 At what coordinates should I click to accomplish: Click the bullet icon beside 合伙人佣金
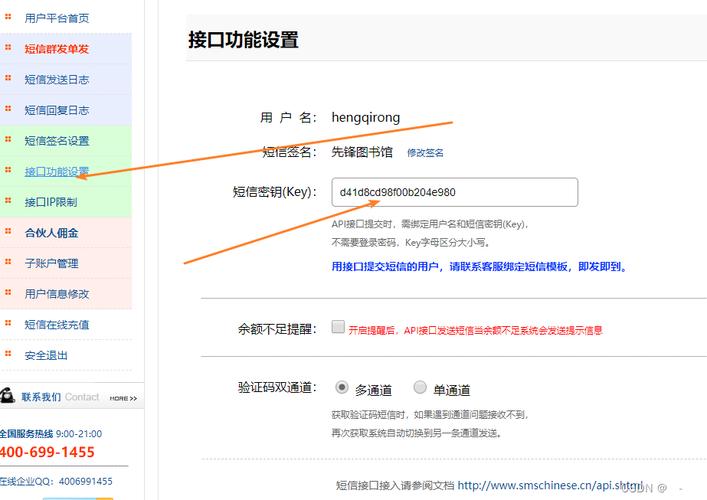8,231
